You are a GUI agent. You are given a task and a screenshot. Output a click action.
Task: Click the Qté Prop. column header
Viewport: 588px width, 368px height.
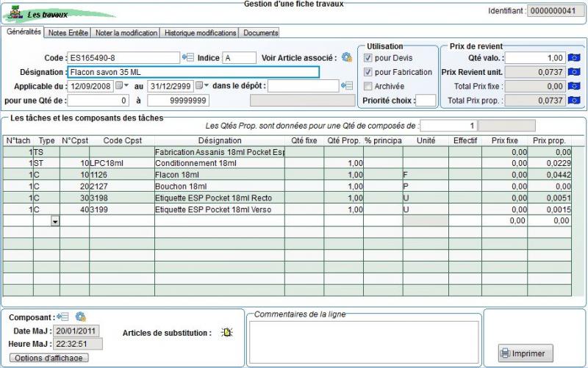343,140
